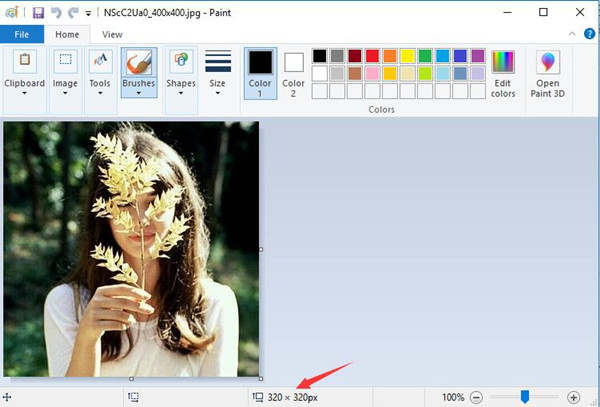Click the Redo arrow icon
This screenshot has width=600, height=407.
(73, 13)
